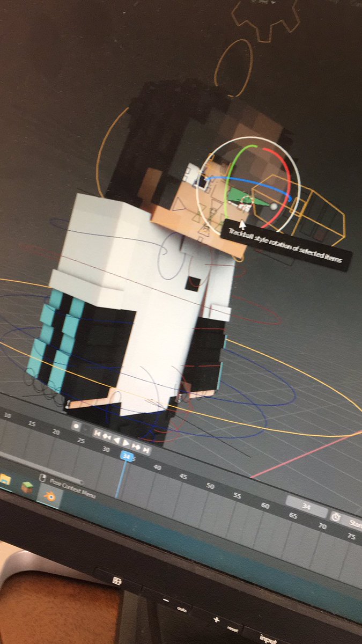Toggle the auto keying record button
Screen dimensions: 362x644
76,426
